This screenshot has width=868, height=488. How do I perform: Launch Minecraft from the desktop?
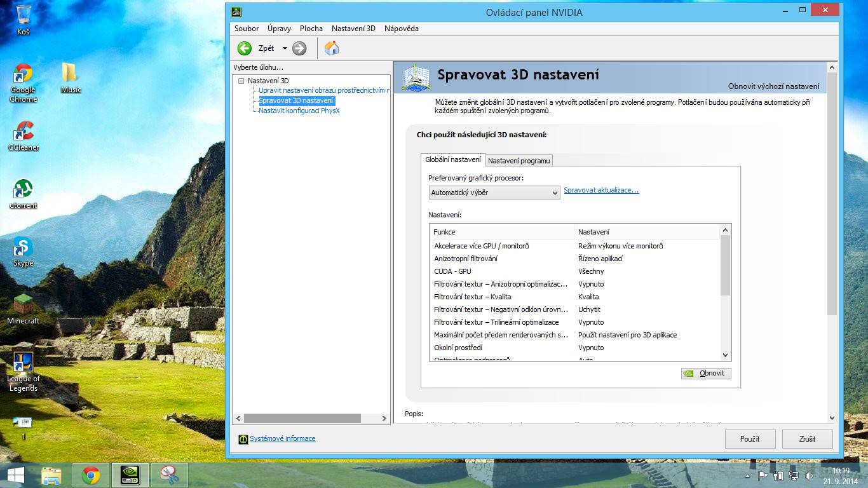[x=24, y=309]
